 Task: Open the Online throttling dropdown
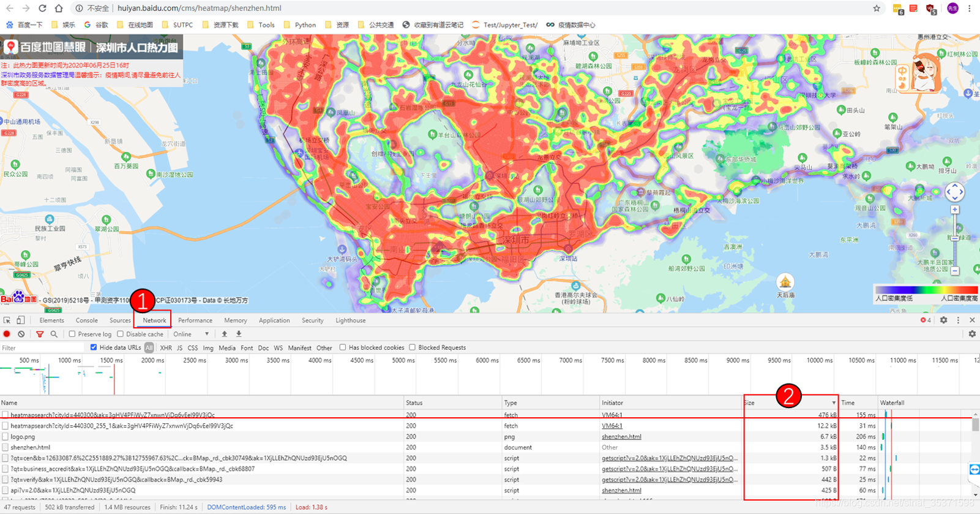click(191, 334)
